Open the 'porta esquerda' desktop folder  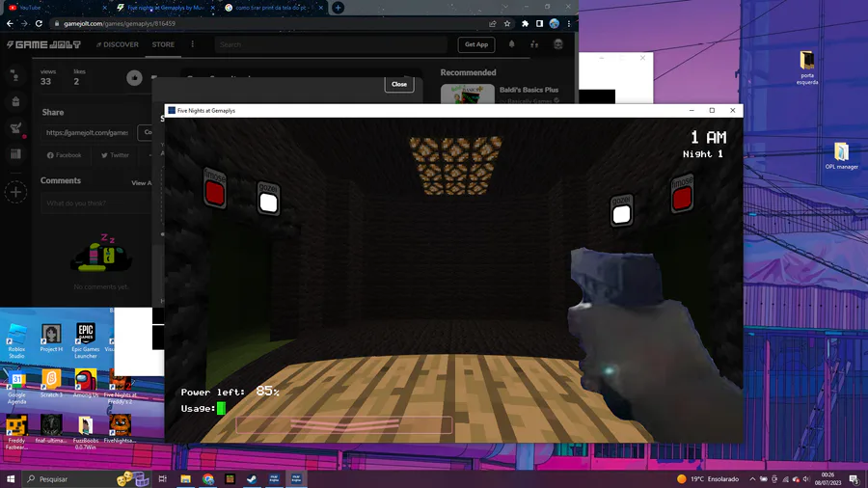807,68
